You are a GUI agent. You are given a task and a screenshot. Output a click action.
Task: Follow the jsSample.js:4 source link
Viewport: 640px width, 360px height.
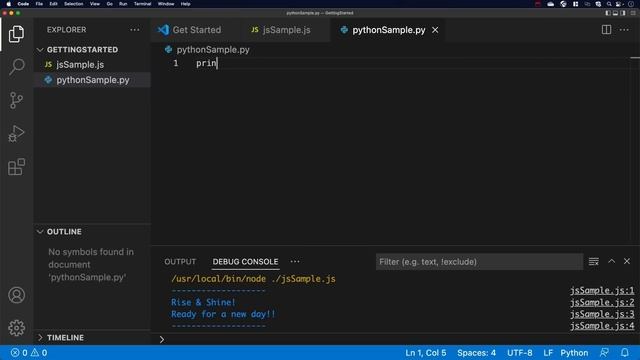coord(602,326)
